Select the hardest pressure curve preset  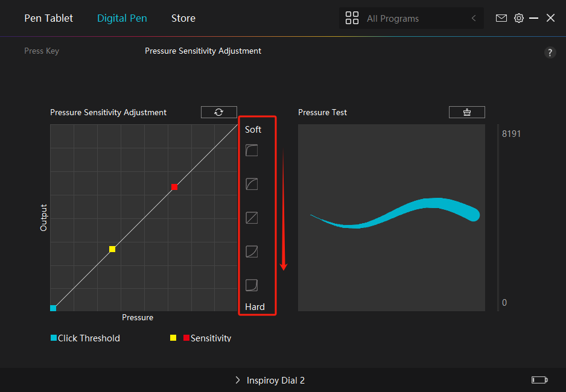tap(252, 285)
